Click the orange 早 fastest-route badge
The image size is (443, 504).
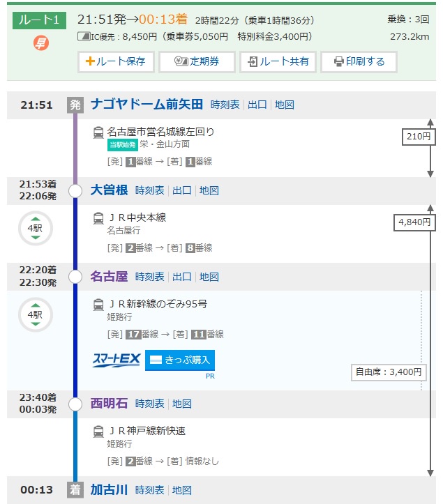point(41,43)
